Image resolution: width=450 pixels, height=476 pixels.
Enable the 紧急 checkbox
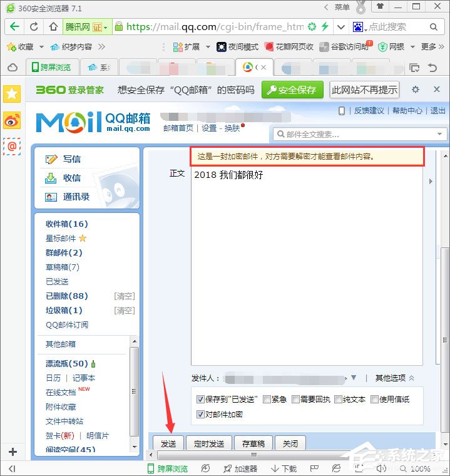point(267,399)
